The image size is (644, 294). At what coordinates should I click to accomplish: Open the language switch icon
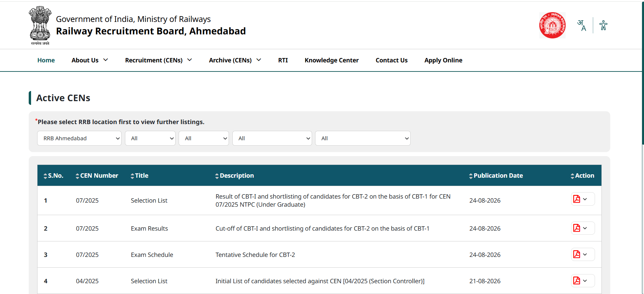[x=582, y=25]
